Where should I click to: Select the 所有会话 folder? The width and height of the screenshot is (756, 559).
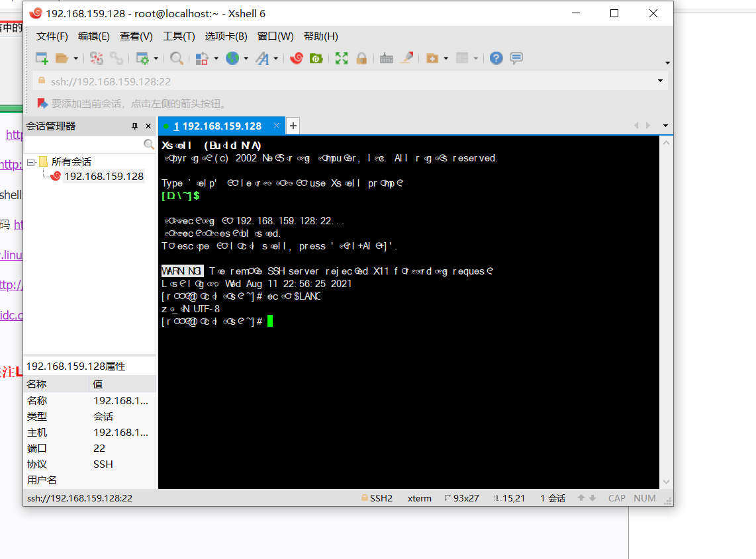point(71,162)
